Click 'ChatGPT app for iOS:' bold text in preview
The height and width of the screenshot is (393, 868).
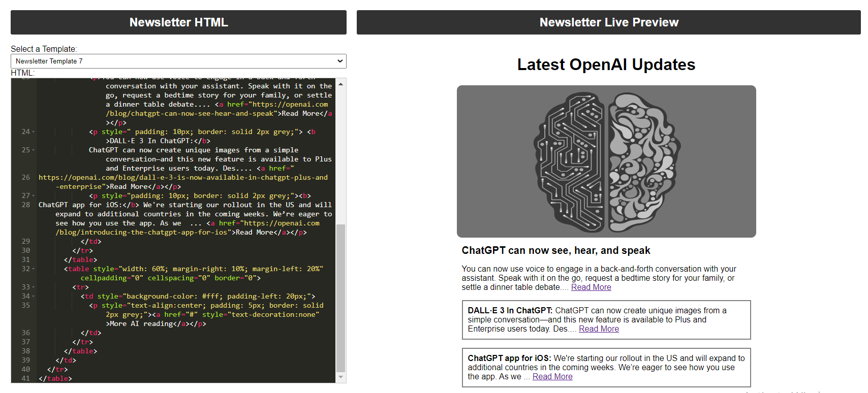click(510, 358)
